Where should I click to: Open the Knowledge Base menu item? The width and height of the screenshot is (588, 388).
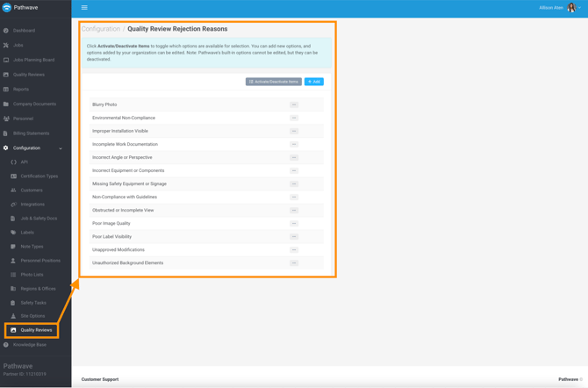30,345
